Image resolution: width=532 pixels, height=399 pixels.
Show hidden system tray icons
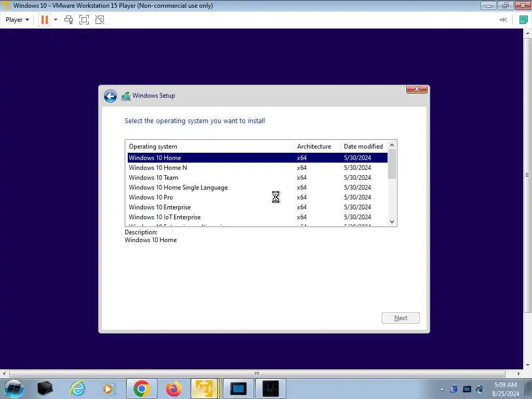442,389
